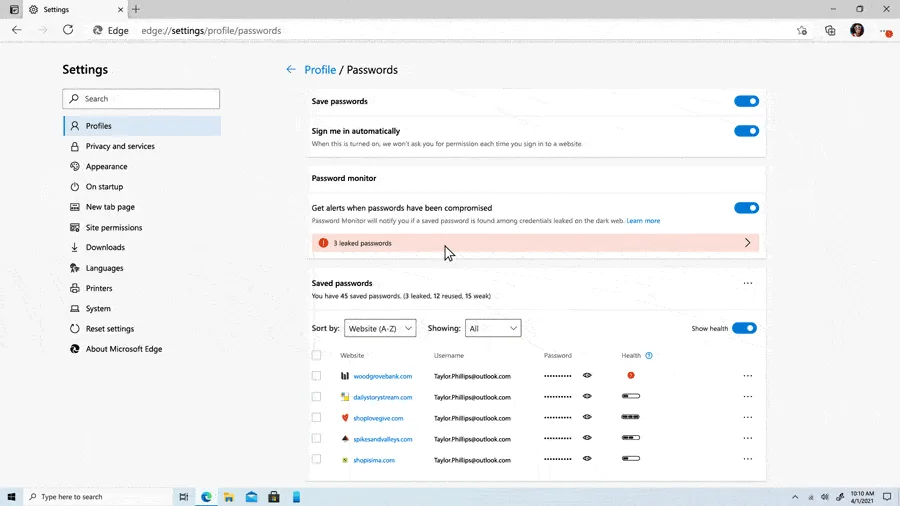Expand the 3 leaked passwords alert
The image size is (900, 506).
pos(535,243)
